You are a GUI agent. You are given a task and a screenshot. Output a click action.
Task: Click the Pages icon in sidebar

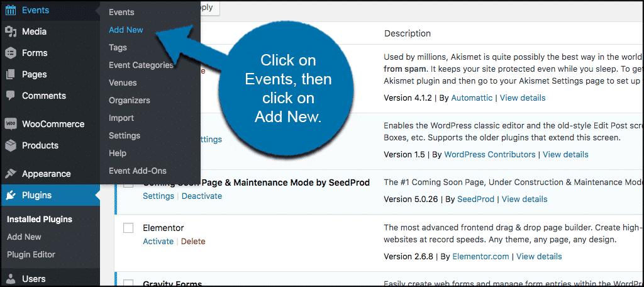11,74
